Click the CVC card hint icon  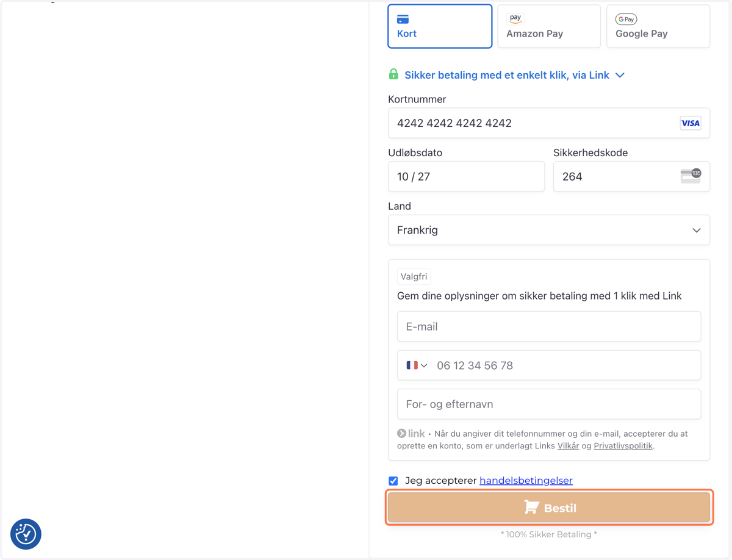point(691,176)
